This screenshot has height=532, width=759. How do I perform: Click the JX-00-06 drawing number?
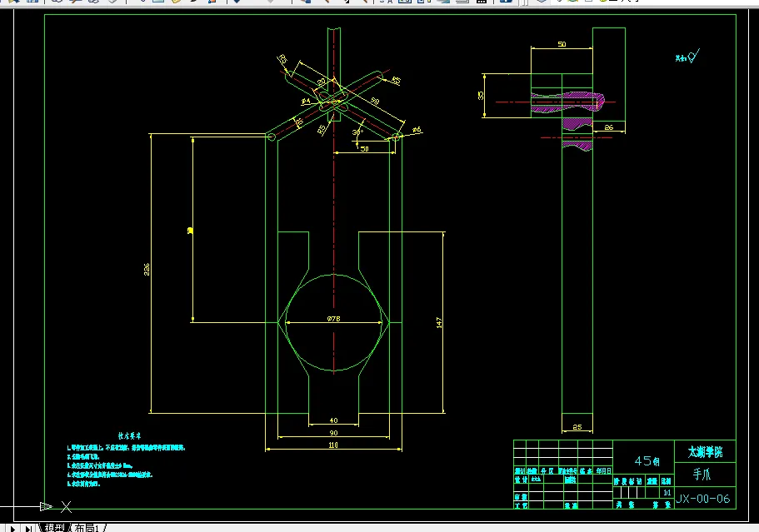click(x=703, y=499)
